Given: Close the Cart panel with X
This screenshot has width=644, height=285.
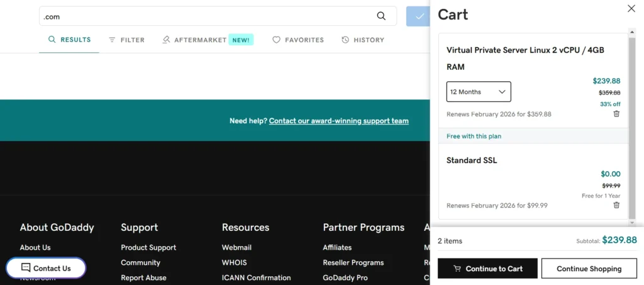Looking at the screenshot, I should [x=631, y=8].
